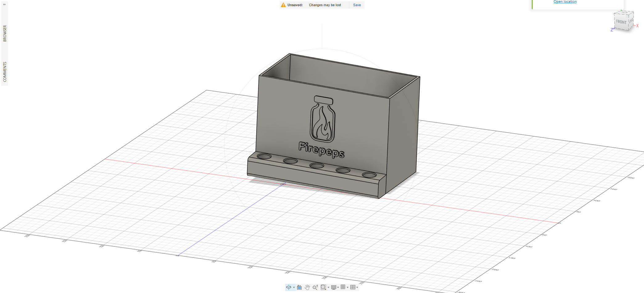Open Grid and Snaps settings icon
Screen dimensions: 644x293
point(343,287)
